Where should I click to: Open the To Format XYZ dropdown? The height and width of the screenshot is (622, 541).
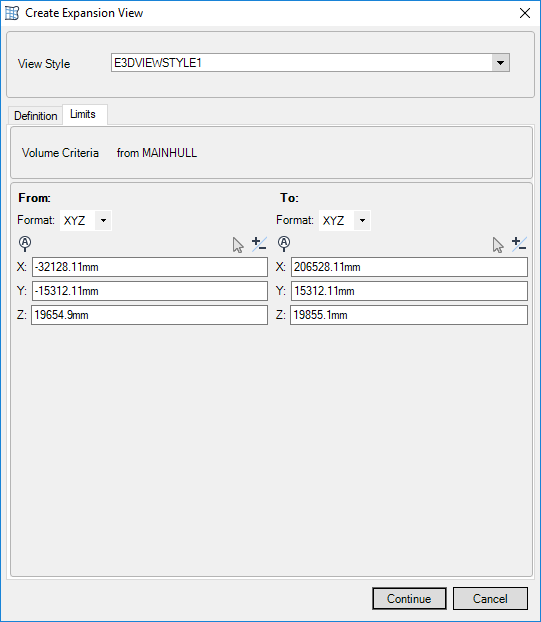pos(362,220)
